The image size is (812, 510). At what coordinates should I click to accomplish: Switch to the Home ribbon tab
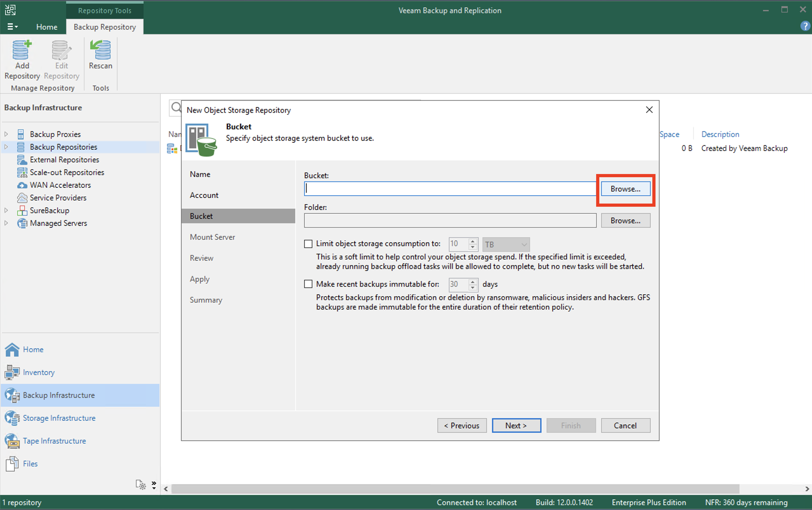47,27
